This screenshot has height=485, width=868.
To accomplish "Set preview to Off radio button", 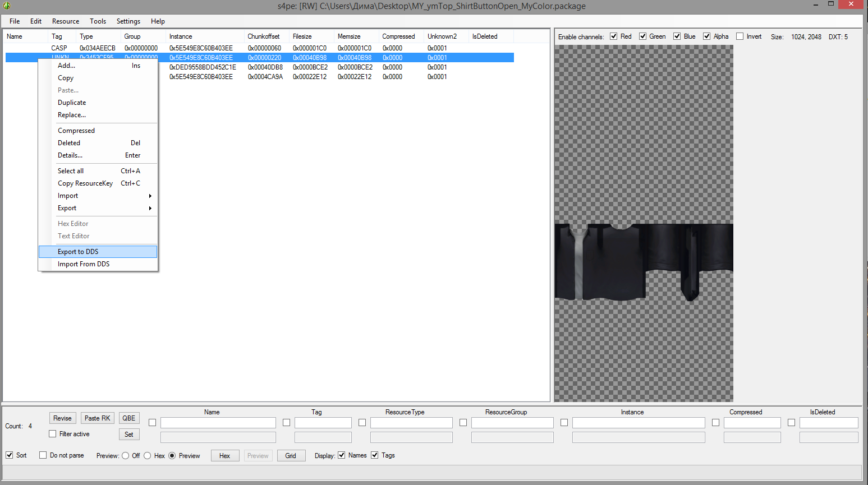I will pyautogui.click(x=126, y=456).
